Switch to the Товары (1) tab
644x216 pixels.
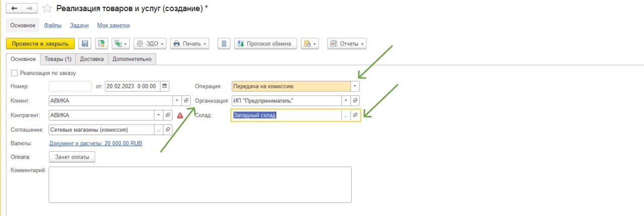[x=58, y=59]
